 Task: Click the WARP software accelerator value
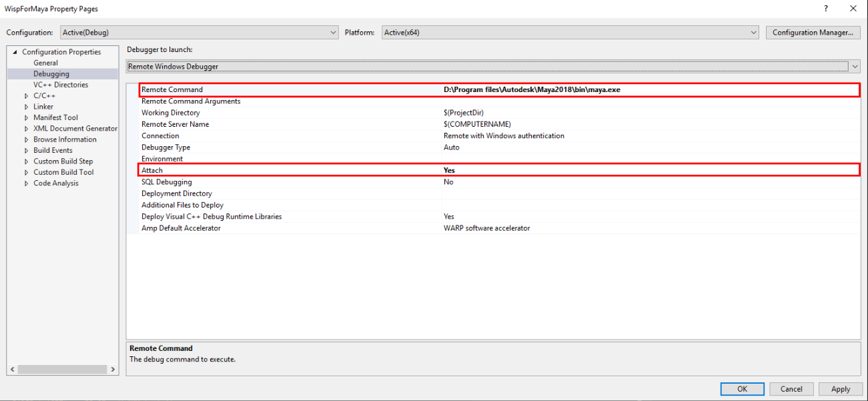(486, 228)
